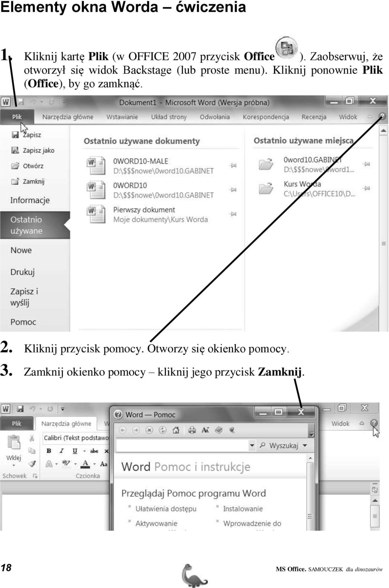The image size is (389, 588).
Task: Choose Zapisz jako in the Backstage sidebar
Action: coord(33,150)
